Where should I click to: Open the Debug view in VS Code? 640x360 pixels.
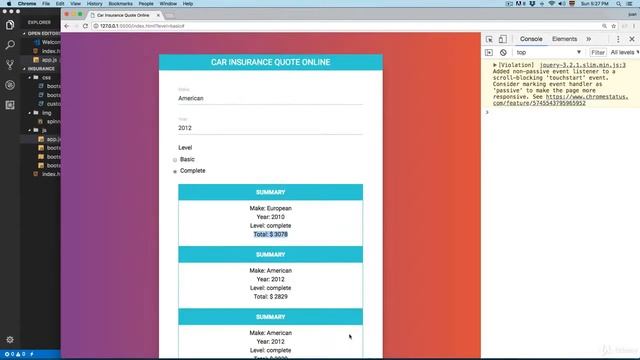(10, 85)
